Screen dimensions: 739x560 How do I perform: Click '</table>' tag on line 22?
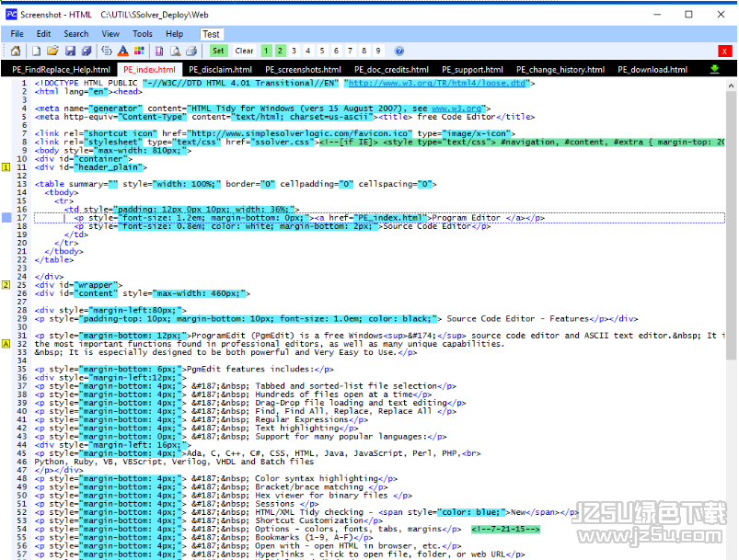[54, 259]
